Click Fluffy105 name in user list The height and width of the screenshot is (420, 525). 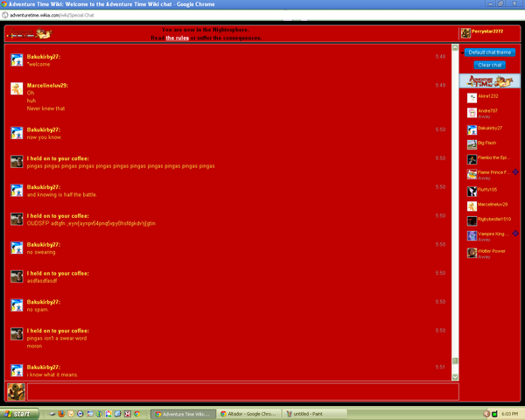pos(487,189)
